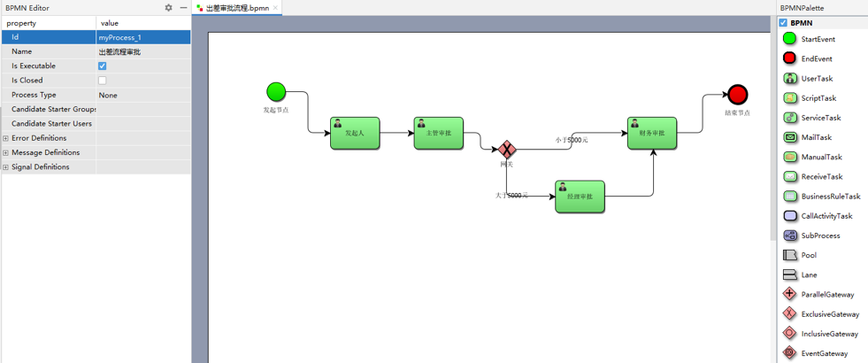
Task: Uncheck the Is Executable checkbox
Action: (103, 66)
